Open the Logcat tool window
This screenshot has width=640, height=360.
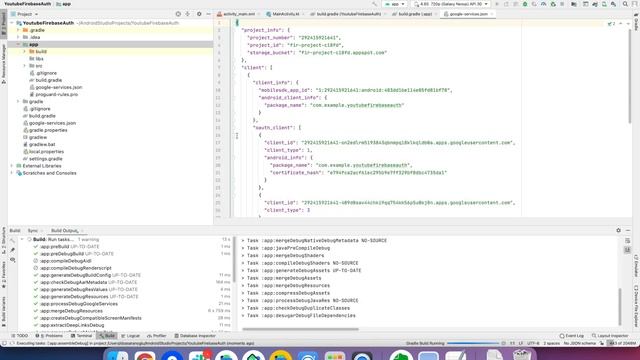[130, 336]
